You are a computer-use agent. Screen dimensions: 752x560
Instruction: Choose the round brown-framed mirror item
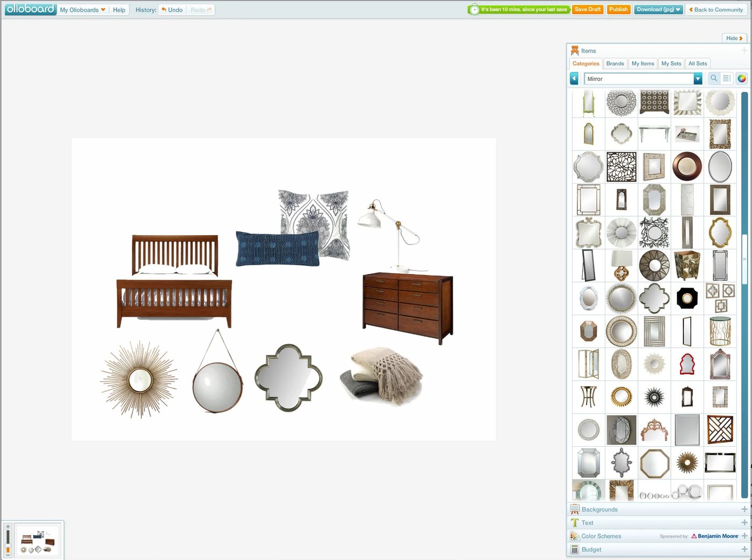click(687, 166)
